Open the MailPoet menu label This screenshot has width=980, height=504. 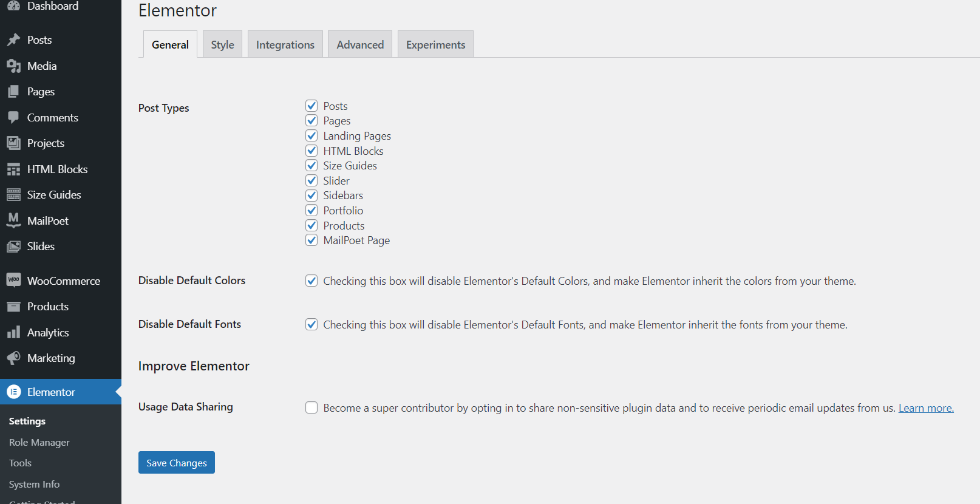[48, 221]
